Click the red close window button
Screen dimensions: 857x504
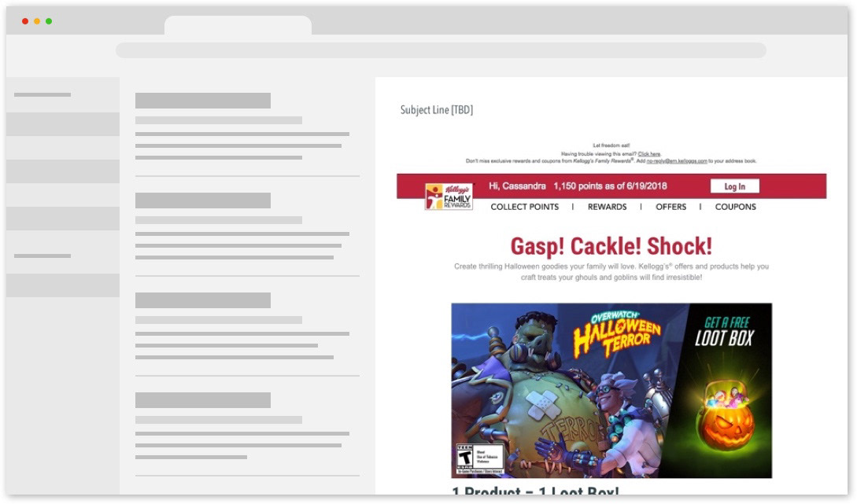[25, 21]
